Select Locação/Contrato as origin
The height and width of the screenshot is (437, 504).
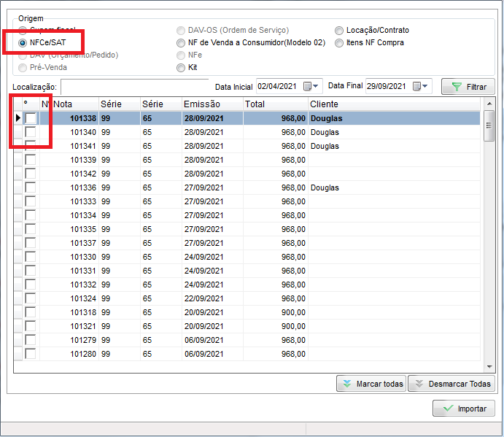pyautogui.click(x=339, y=31)
